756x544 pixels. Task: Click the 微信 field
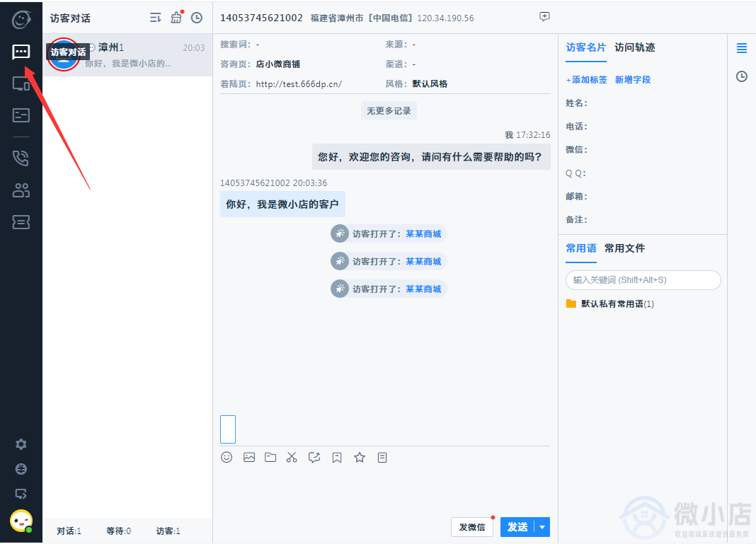[x=643, y=149]
